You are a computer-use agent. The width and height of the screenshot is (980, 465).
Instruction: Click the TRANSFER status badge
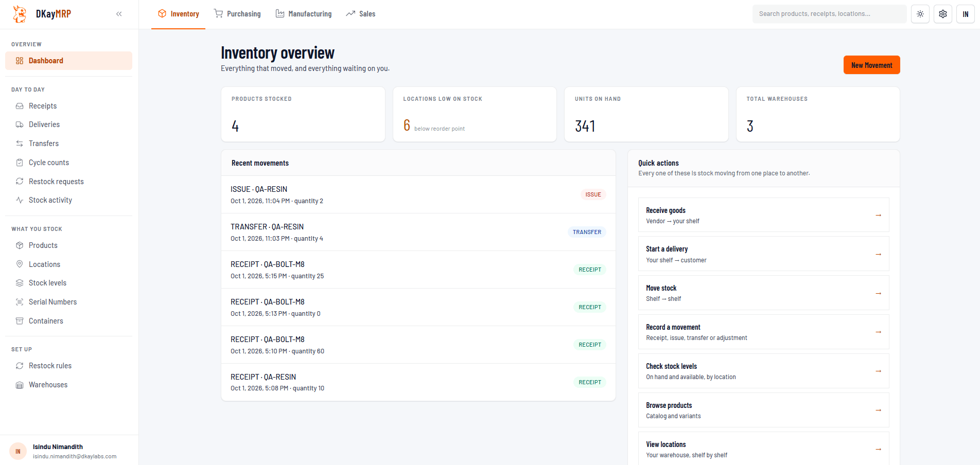tap(587, 232)
